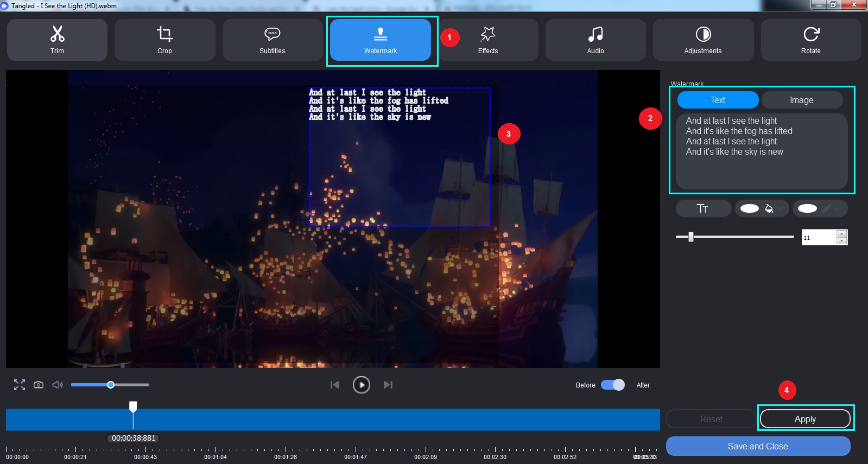The image size is (868, 464).
Task: Open the Audio tool
Action: click(595, 40)
